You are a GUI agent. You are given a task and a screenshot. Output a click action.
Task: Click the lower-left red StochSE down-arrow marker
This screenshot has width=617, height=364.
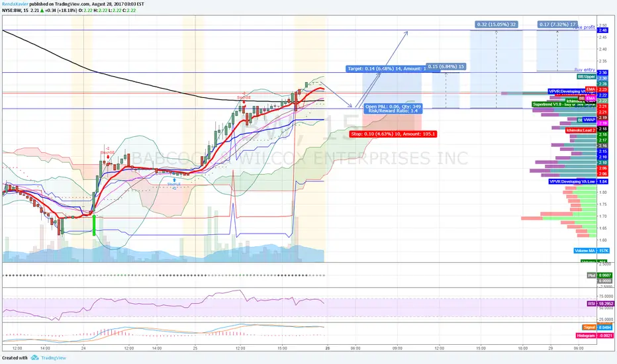[x=108, y=158]
